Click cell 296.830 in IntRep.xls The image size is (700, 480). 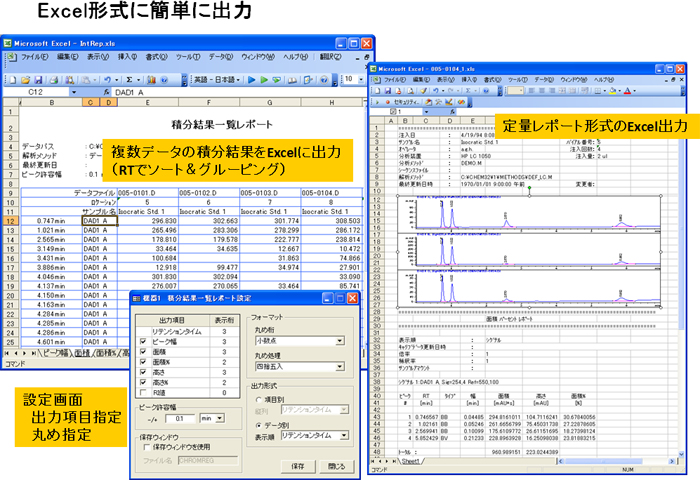[x=148, y=221]
